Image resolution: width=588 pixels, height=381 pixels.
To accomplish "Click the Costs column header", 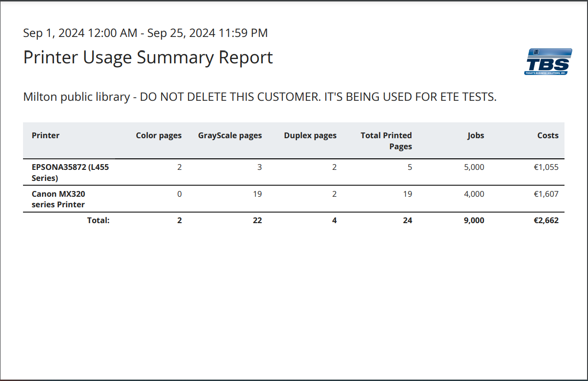I will [x=548, y=135].
